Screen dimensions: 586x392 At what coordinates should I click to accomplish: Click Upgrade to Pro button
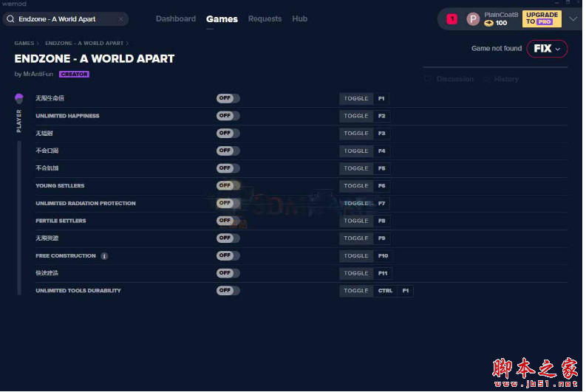point(542,18)
